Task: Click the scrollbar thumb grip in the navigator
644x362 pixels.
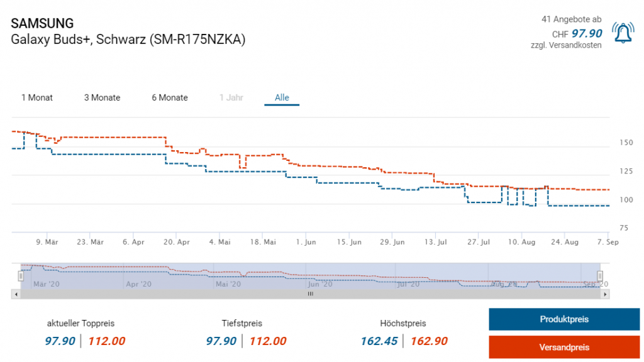Action: coord(310,293)
